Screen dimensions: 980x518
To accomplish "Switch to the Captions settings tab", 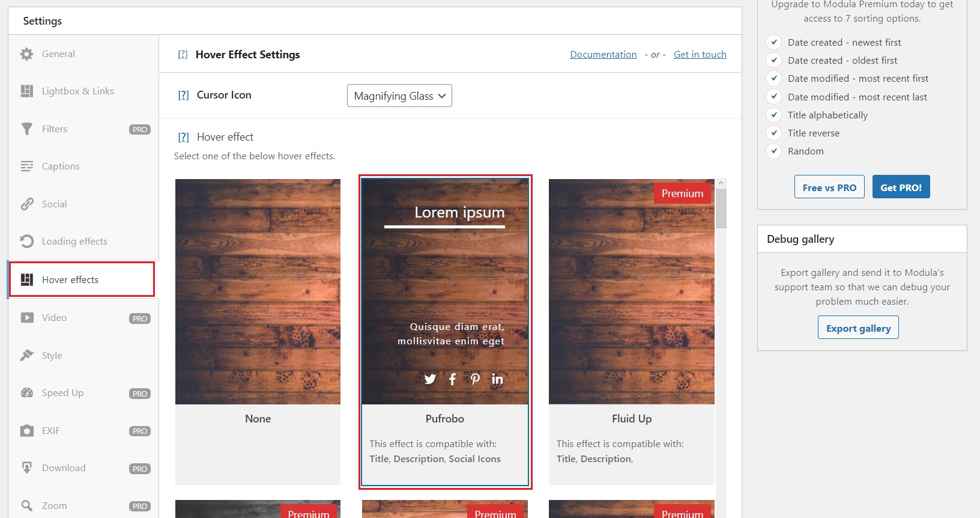I will pyautogui.click(x=60, y=166).
